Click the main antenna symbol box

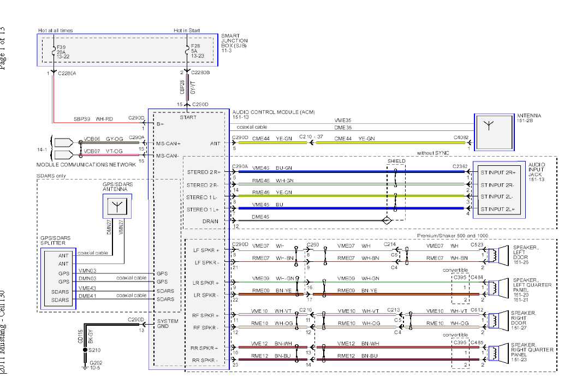click(x=494, y=132)
